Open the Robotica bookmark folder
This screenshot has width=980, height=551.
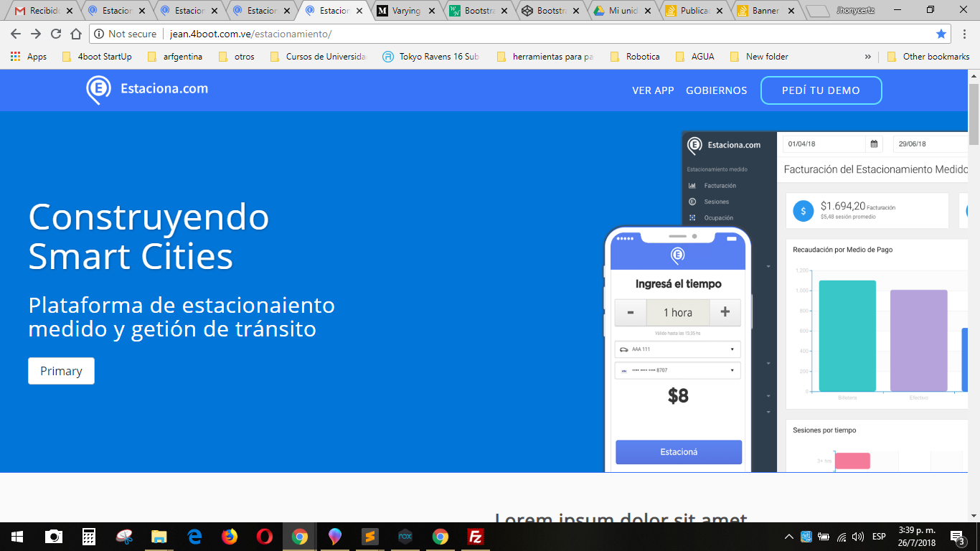(x=634, y=57)
